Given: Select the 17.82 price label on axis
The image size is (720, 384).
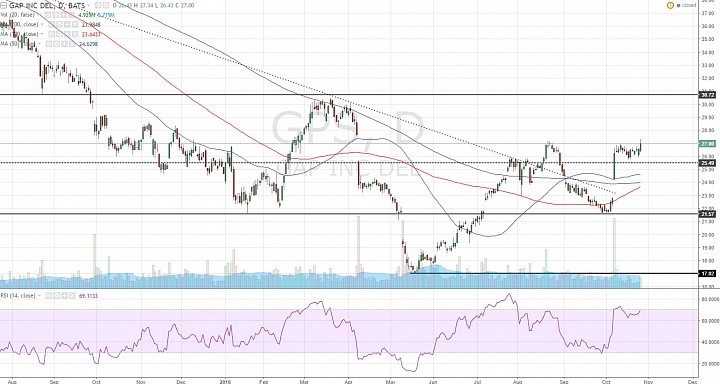Looking at the screenshot, I should tap(708, 274).
